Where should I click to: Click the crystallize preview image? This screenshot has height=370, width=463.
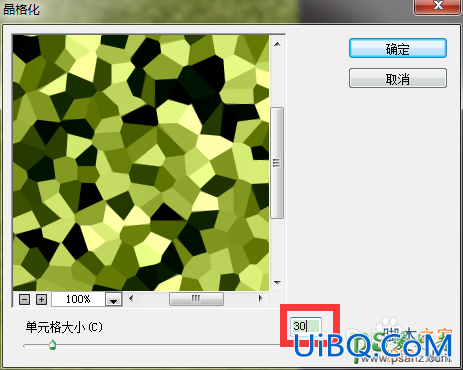pos(141,163)
